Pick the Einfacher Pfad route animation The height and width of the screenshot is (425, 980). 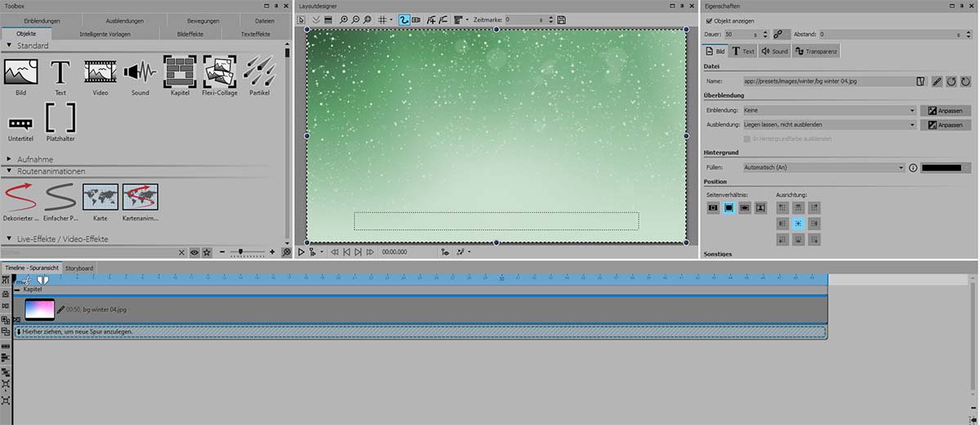pos(60,196)
